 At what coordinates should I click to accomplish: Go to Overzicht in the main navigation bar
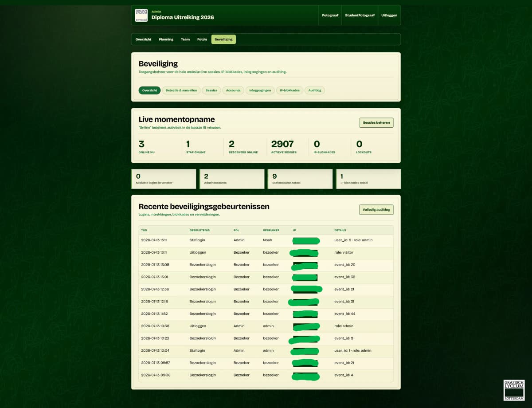coord(144,39)
